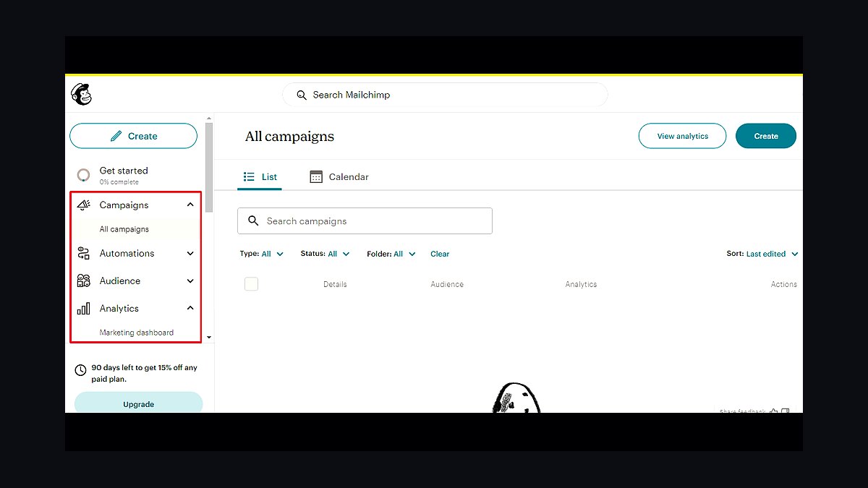Screen dimensions: 868x488
Task: Click the clock icon beside the 90 days offer
Action: pyautogui.click(x=81, y=370)
